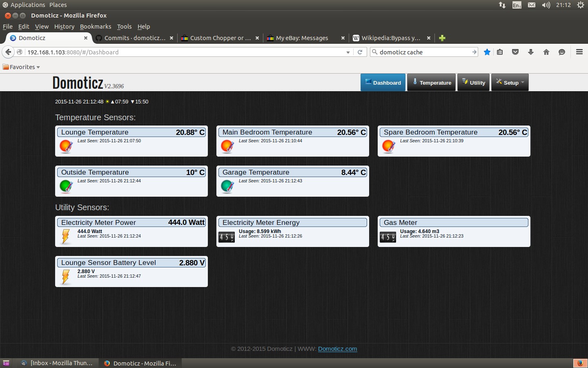
Task: Open the bookmarks list icon
Action: click(x=500, y=52)
